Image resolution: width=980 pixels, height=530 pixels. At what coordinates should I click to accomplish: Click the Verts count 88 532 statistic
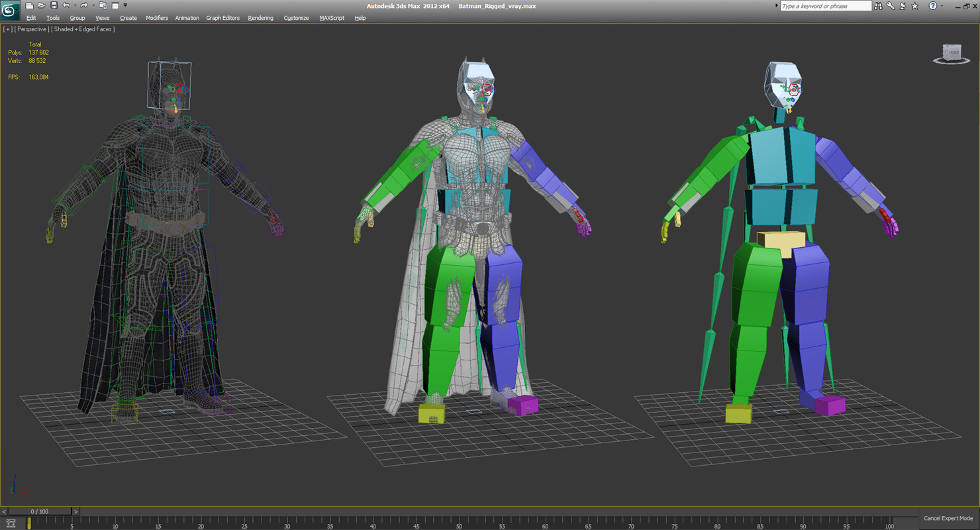pos(37,60)
